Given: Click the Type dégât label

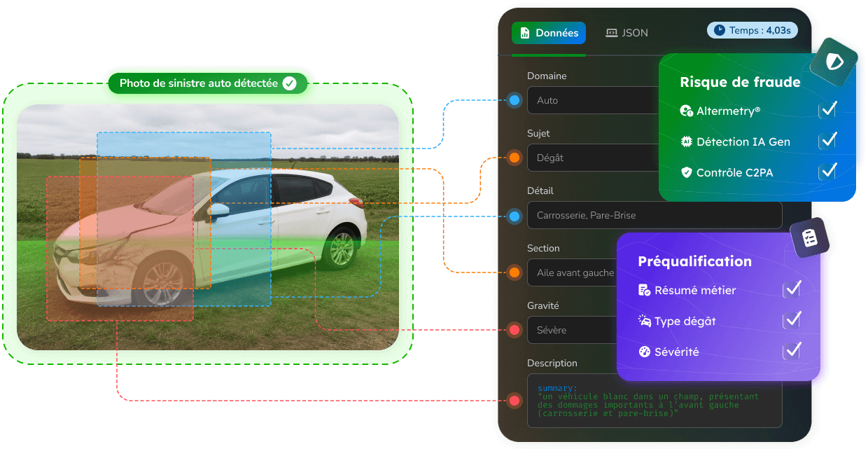Looking at the screenshot, I should pyautogui.click(x=685, y=321).
